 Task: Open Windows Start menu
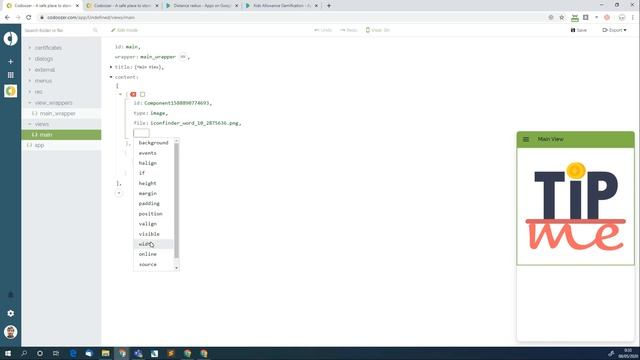[x=8, y=353]
